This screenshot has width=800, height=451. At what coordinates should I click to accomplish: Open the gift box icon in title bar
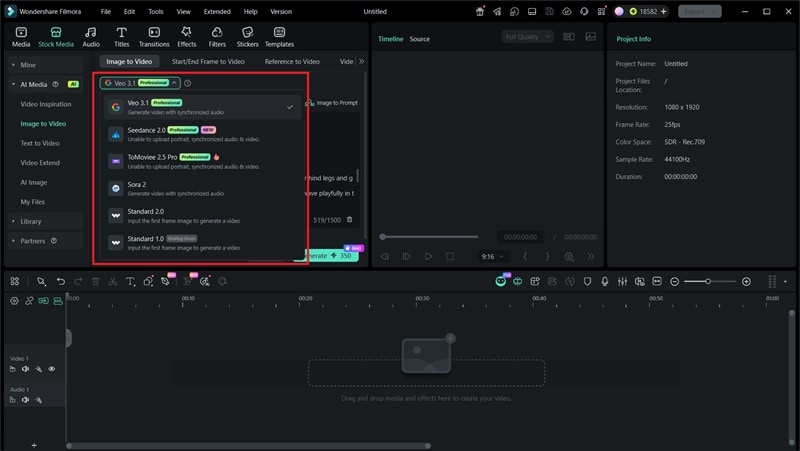(480, 11)
